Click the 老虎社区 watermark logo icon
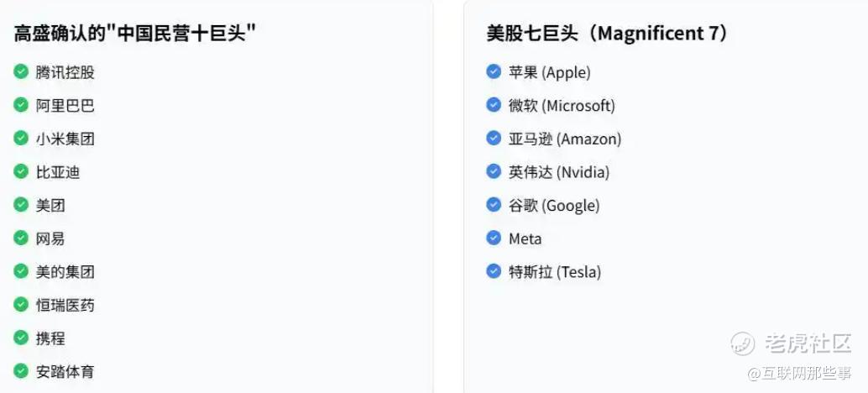The width and height of the screenshot is (868, 393). 742,343
